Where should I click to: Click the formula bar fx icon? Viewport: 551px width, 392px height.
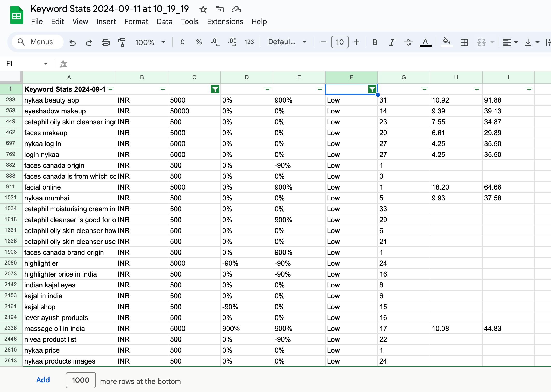tap(63, 64)
